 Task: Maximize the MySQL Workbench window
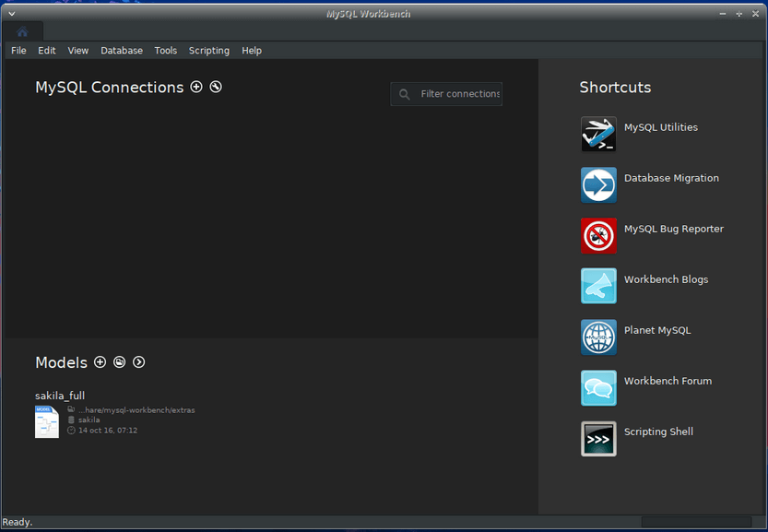[x=739, y=14]
